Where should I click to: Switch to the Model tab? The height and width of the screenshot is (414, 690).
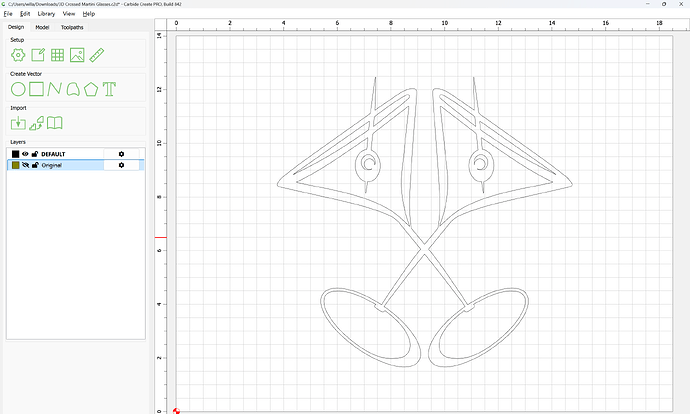click(42, 27)
